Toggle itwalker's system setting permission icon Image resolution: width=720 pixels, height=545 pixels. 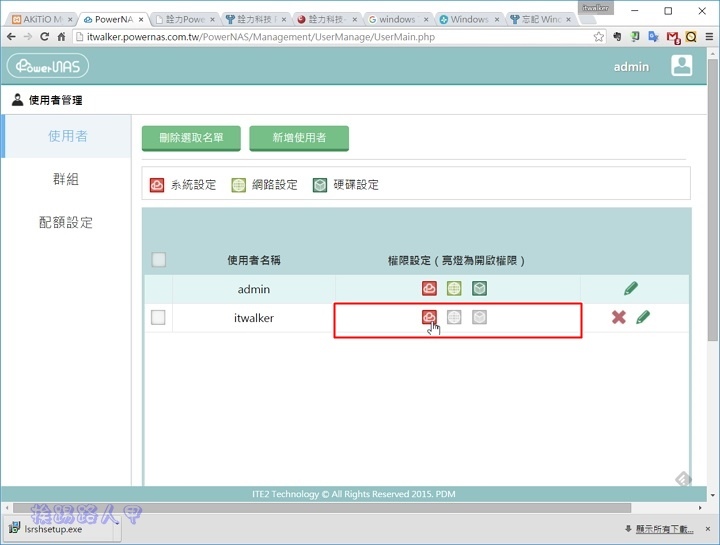[x=429, y=317]
